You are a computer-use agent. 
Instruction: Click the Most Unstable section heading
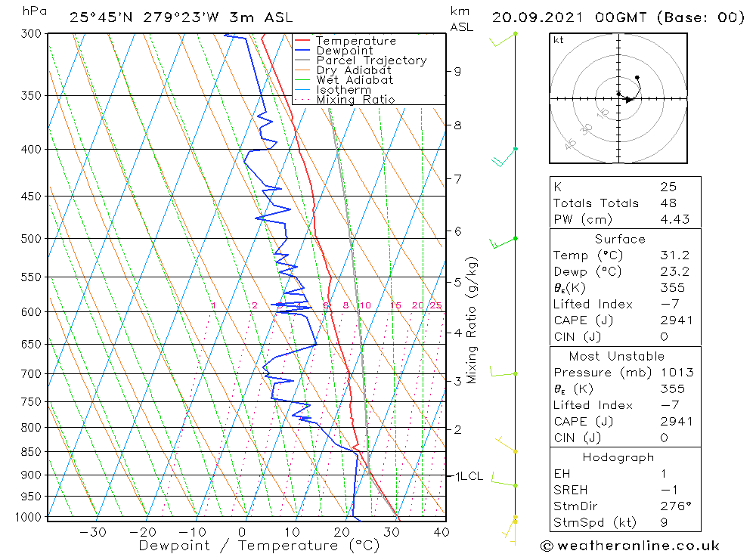pyautogui.click(x=617, y=356)
